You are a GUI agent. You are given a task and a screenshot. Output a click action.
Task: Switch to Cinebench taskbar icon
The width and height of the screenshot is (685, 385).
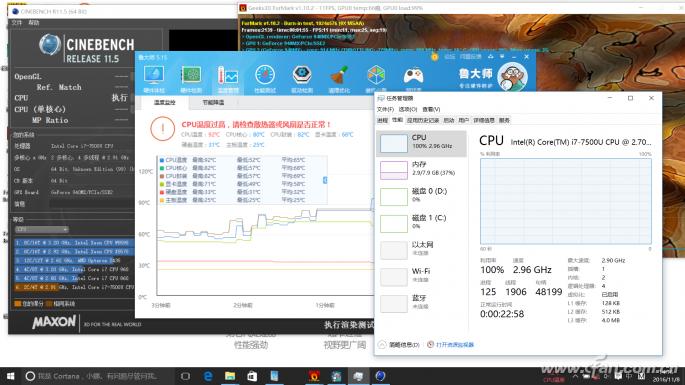click(380, 376)
